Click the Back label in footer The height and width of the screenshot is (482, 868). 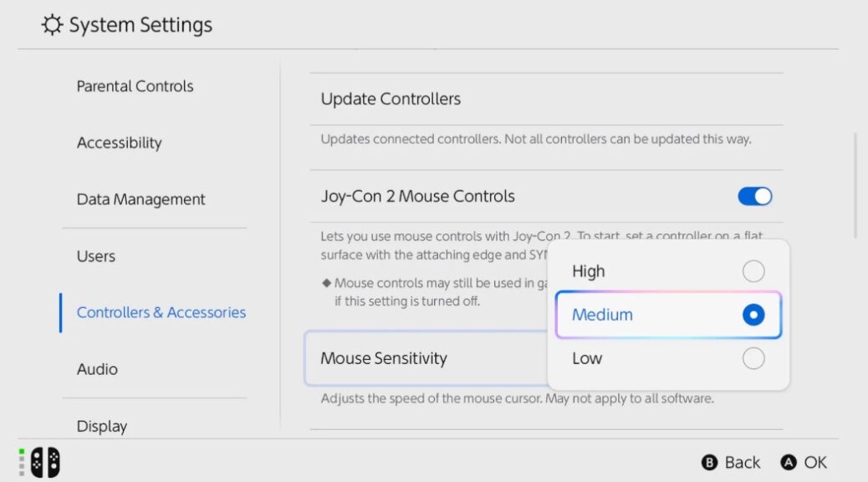(x=742, y=463)
